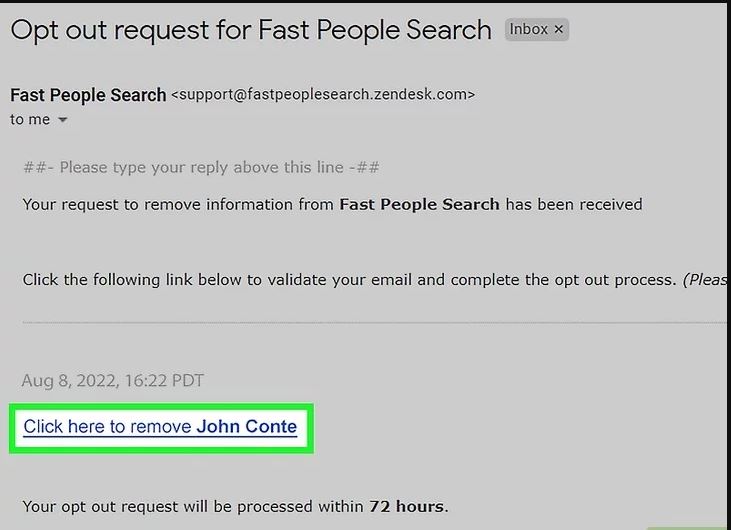The image size is (731, 530).
Task: Click the support@fastpeoplesearch.zendesk.com sender address
Action: pos(323,95)
